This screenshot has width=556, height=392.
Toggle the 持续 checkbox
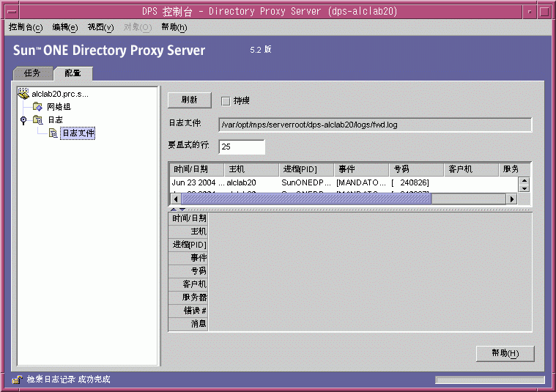click(x=226, y=101)
